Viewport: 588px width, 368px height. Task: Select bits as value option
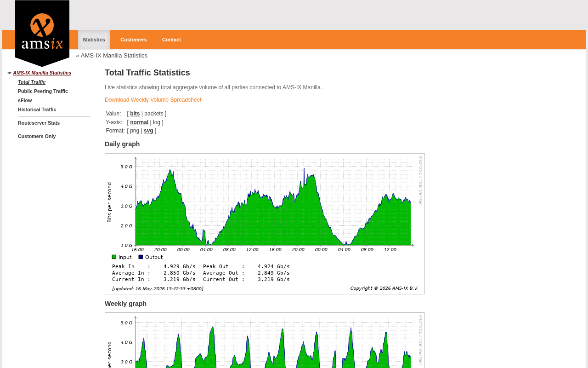click(135, 114)
